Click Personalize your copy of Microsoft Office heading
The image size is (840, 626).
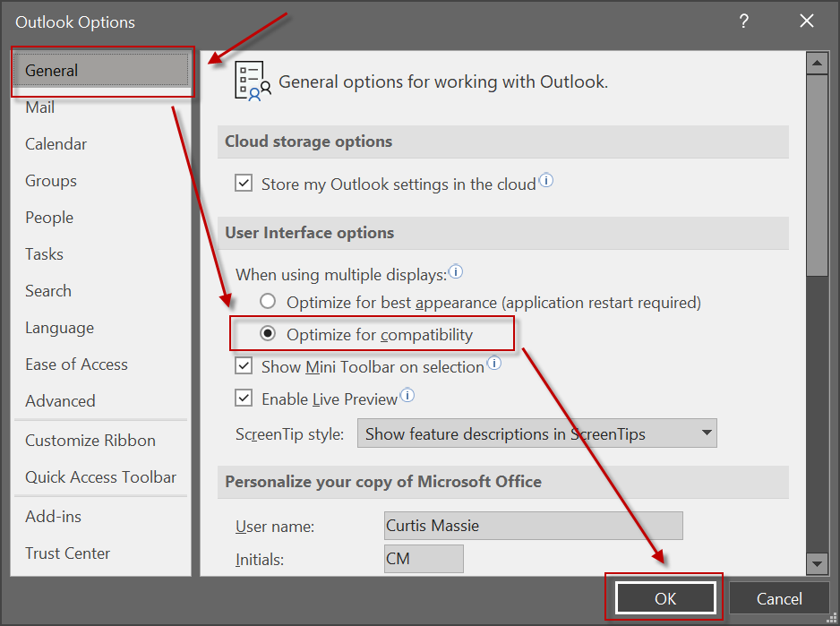pos(383,481)
